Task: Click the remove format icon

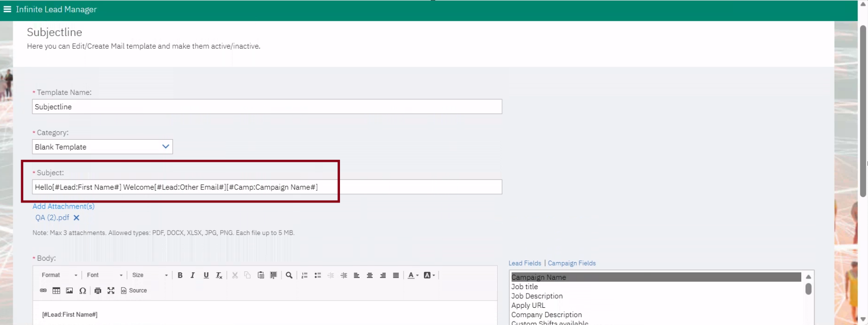Action: [219, 275]
